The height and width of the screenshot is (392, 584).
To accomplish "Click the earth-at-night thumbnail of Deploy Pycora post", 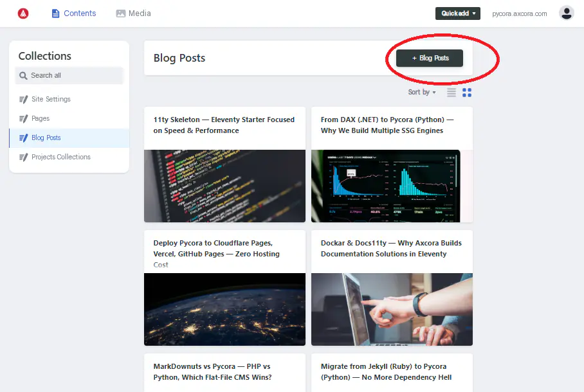I will click(x=224, y=309).
